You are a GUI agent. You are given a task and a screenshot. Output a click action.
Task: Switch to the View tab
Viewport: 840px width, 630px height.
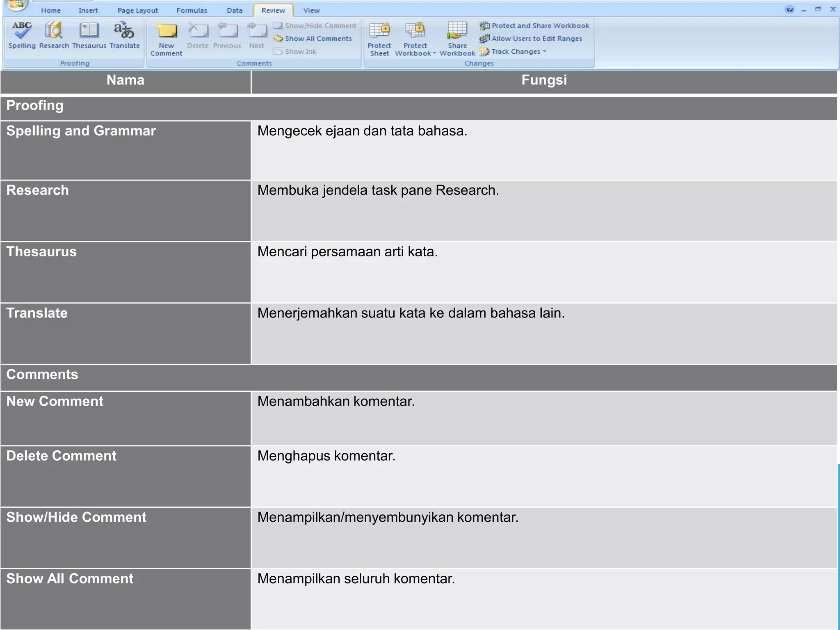pos(311,10)
